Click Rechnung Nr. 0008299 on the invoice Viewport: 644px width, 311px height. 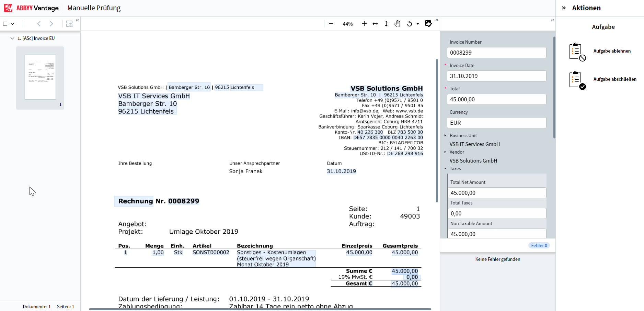point(159,201)
